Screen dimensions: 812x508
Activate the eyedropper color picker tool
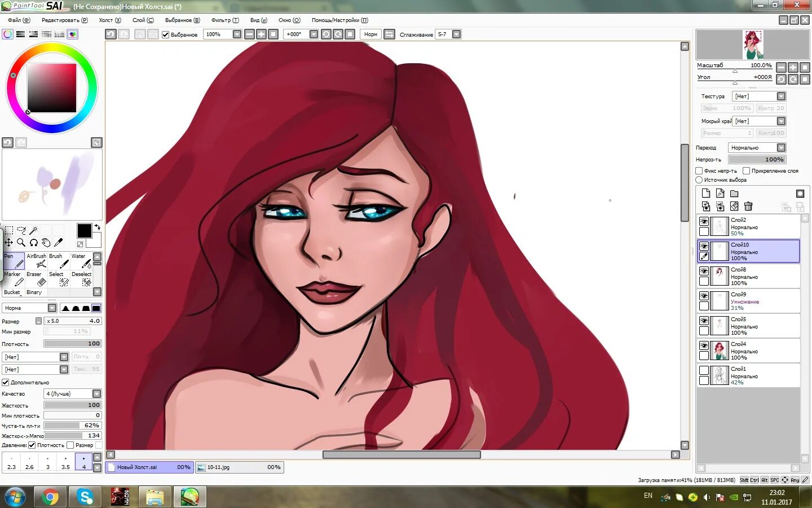pyautogui.click(x=59, y=243)
